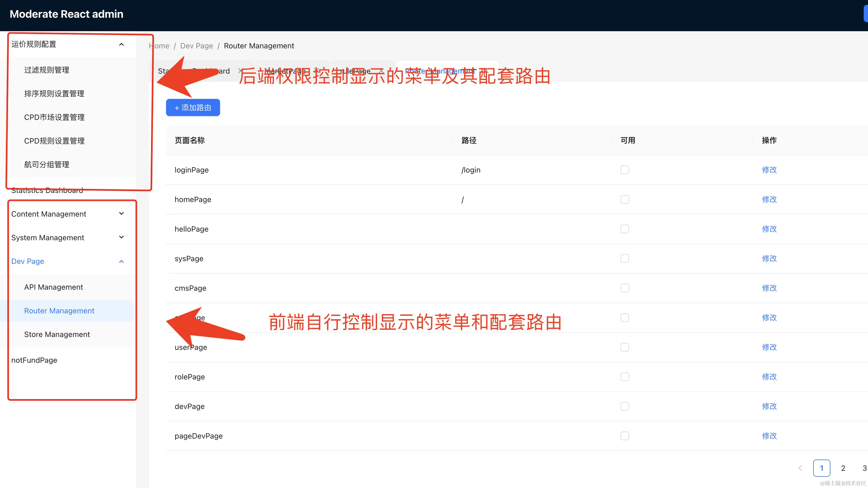Collapse the 运价规则配置 menu chevron

click(x=122, y=44)
